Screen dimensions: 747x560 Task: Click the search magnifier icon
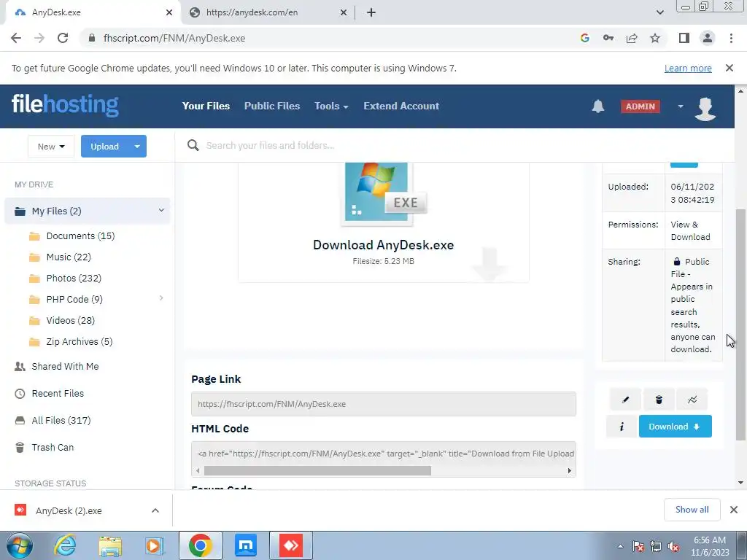point(193,145)
